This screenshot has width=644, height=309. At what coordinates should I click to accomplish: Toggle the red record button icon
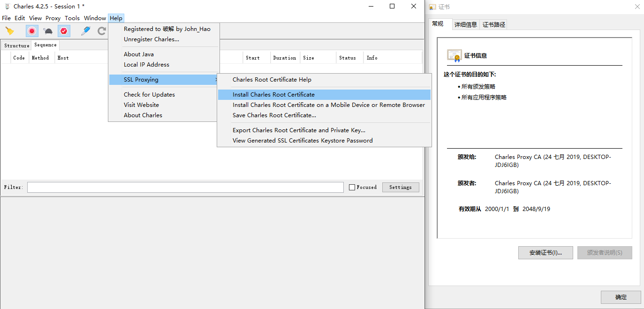tap(32, 31)
